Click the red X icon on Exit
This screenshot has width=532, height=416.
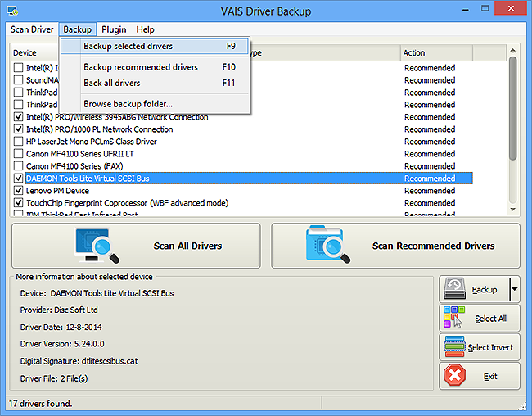tap(454, 375)
